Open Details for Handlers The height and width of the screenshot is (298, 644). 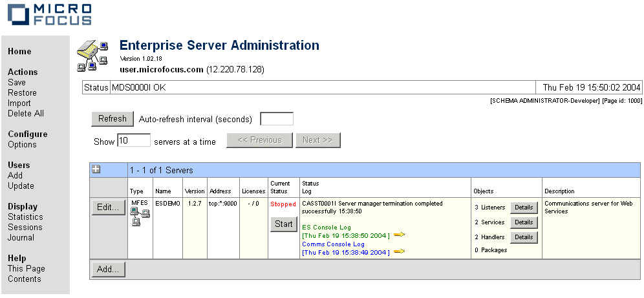tap(524, 237)
